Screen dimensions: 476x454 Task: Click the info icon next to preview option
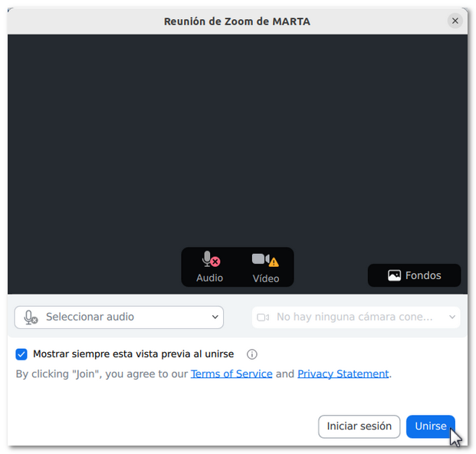point(251,354)
